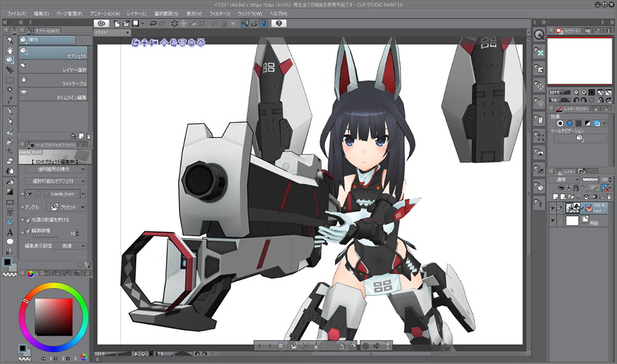Viewport: 617px width, 364px height.
Task: Open フィルター(I) menu
Action: click(x=220, y=14)
